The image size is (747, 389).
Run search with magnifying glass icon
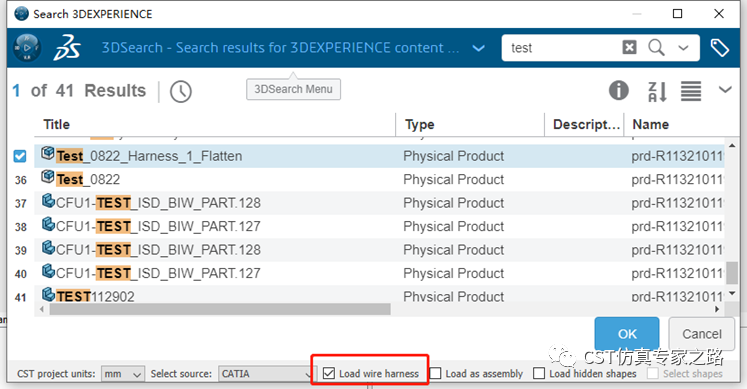(x=656, y=48)
